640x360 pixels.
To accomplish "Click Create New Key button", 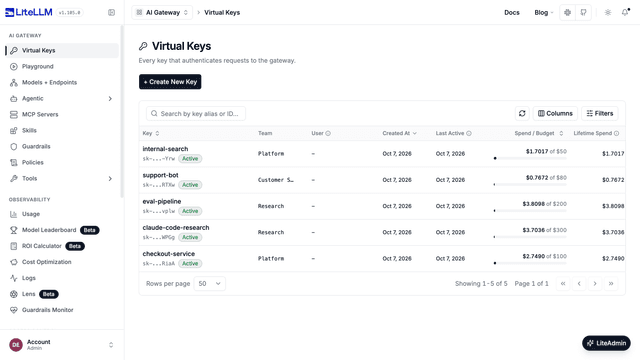I will coord(170,82).
